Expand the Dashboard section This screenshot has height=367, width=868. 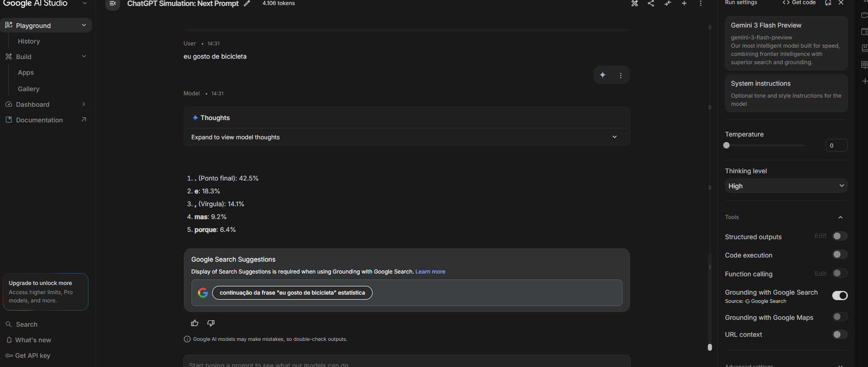(84, 104)
